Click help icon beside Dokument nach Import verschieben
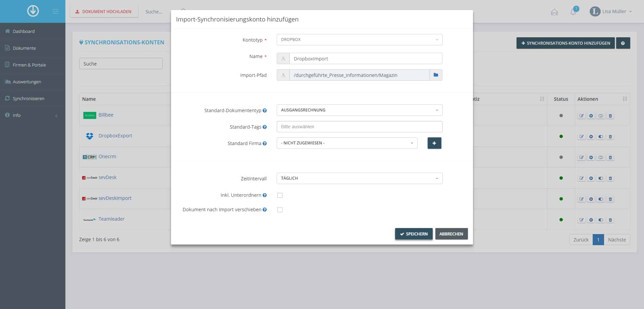Image resolution: width=644 pixels, height=309 pixels. pyautogui.click(x=265, y=210)
